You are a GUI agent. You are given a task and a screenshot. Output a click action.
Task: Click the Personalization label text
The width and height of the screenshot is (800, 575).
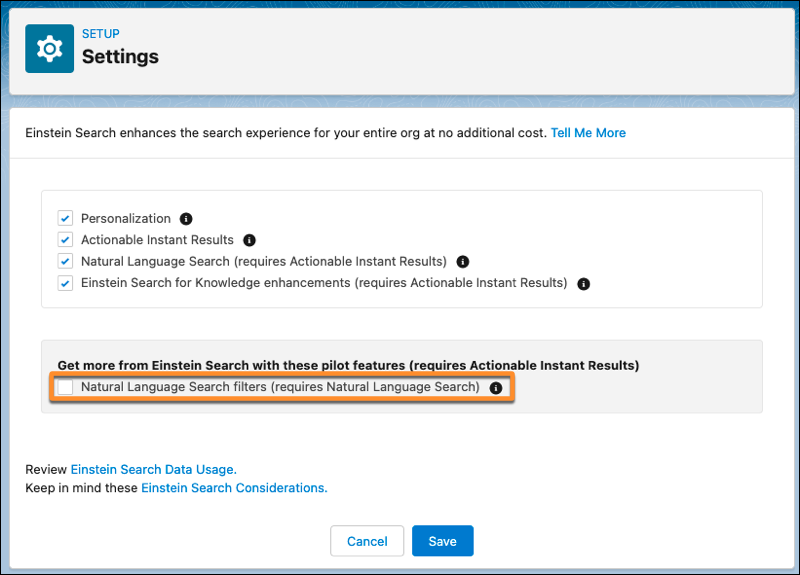click(x=126, y=218)
